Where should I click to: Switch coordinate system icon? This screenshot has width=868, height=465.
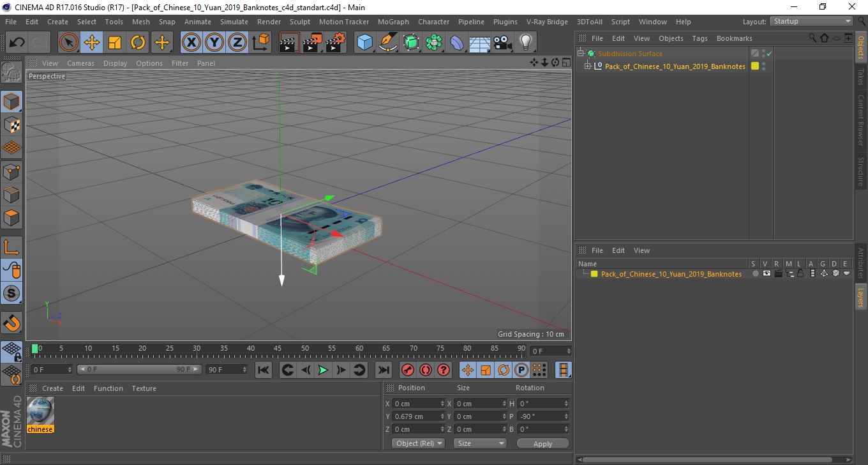pyautogui.click(x=260, y=43)
